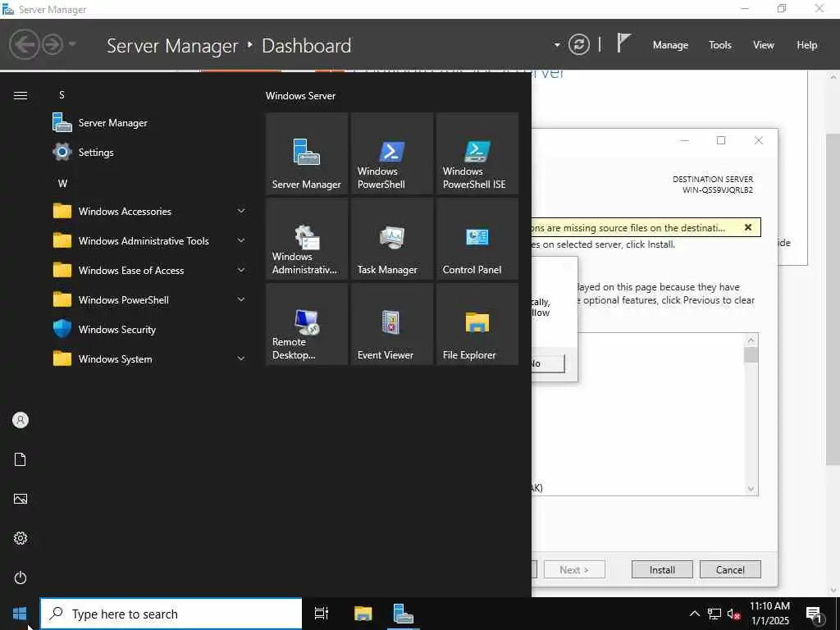Viewport: 840px width, 630px height.
Task: Open the Manage menu
Action: coord(670,45)
